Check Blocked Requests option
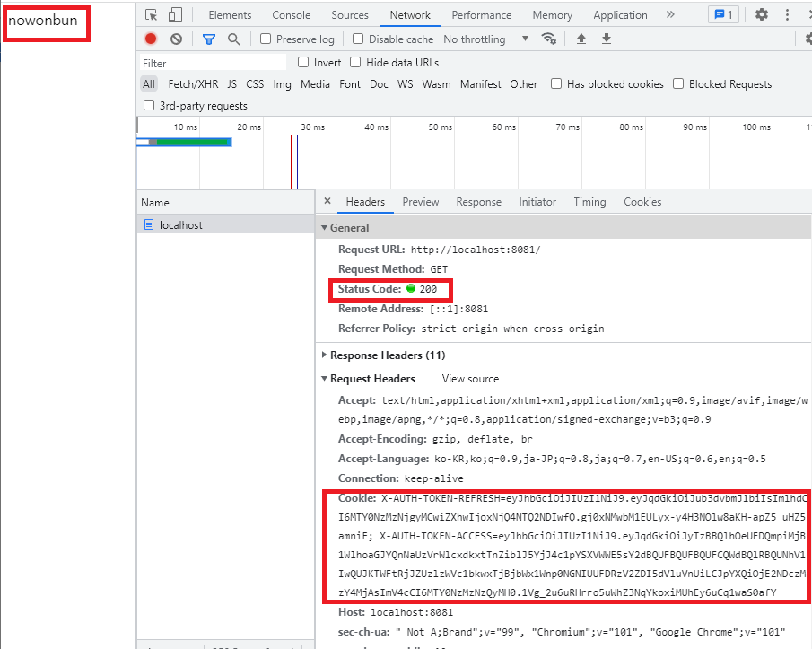 pos(678,83)
